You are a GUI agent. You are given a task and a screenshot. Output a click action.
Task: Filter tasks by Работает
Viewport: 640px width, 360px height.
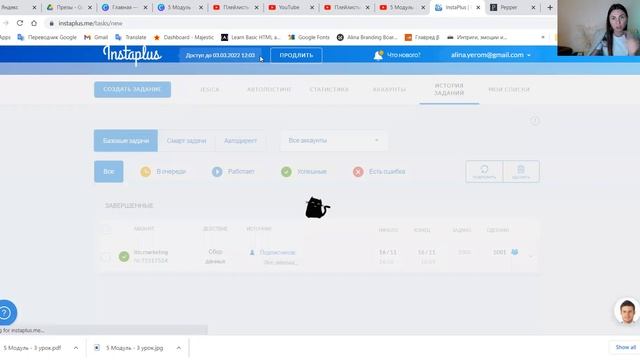(x=233, y=172)
